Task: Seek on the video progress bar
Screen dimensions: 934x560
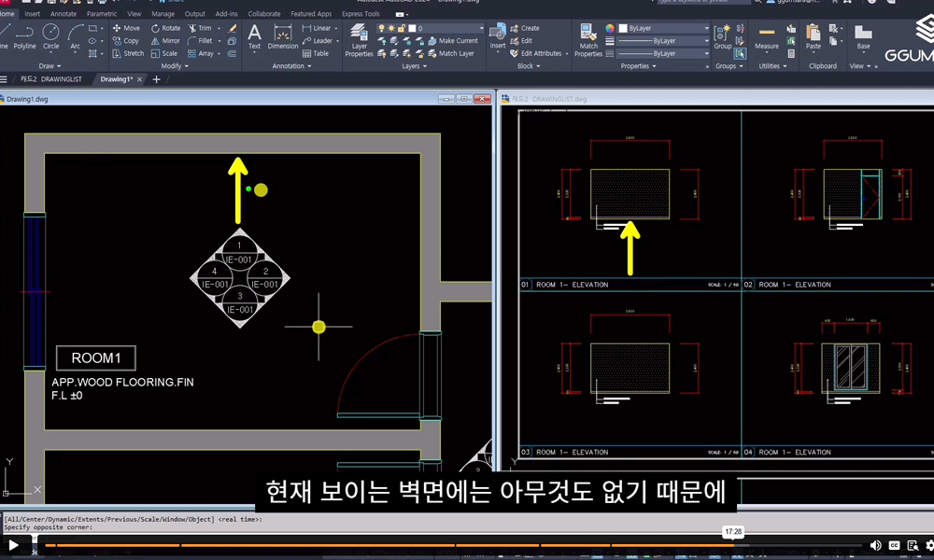Action: (453, 545)
